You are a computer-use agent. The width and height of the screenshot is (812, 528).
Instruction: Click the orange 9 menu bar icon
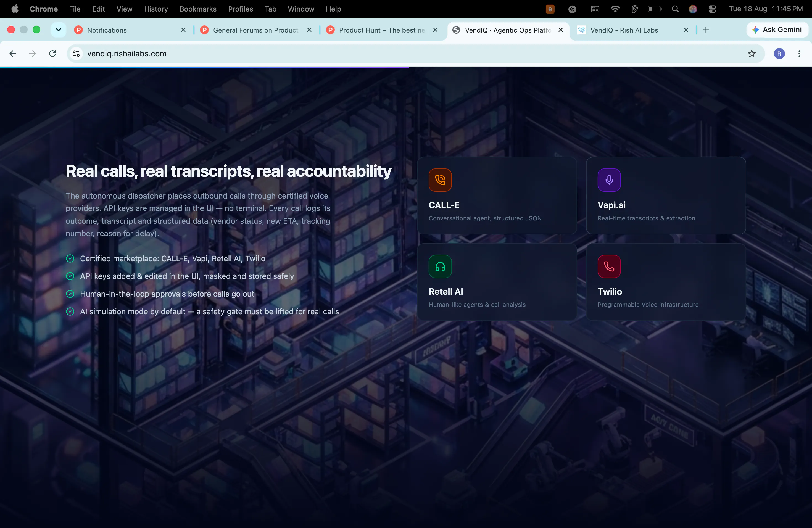point(550,9)
